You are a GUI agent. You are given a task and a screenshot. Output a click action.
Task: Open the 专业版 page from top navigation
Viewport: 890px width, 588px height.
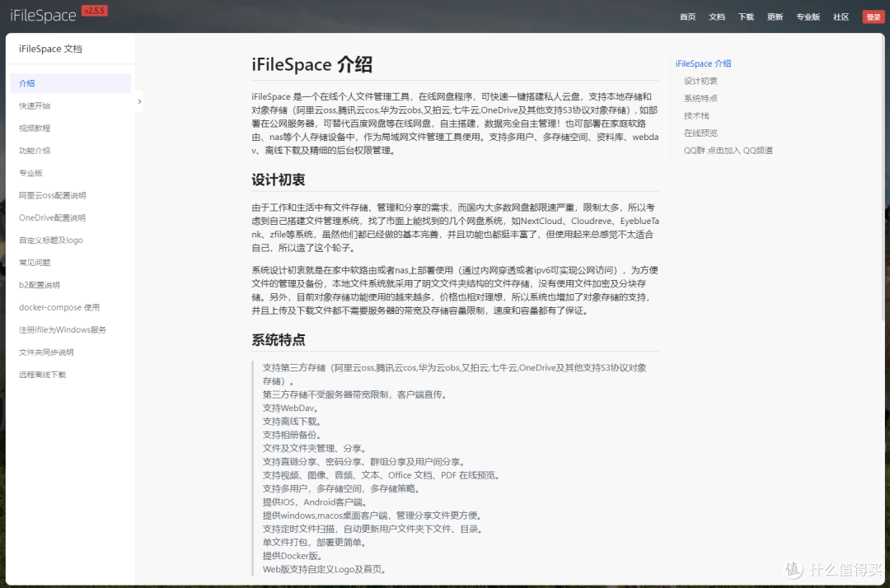click(x=808, y=16)
